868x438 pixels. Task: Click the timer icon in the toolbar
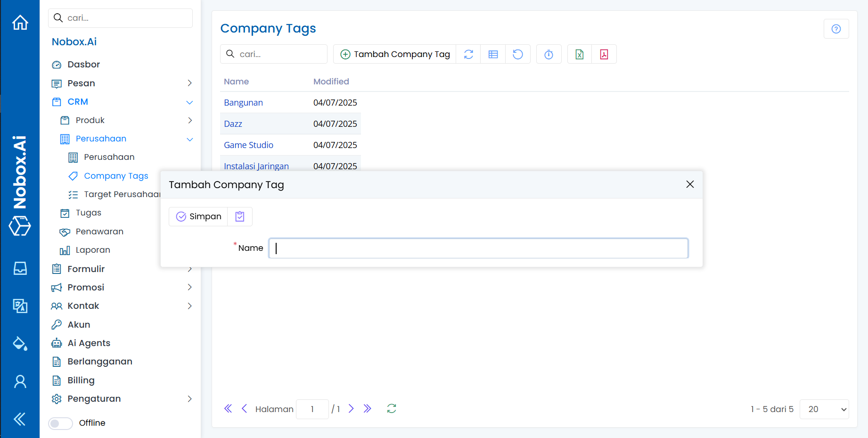pos(549,54)
